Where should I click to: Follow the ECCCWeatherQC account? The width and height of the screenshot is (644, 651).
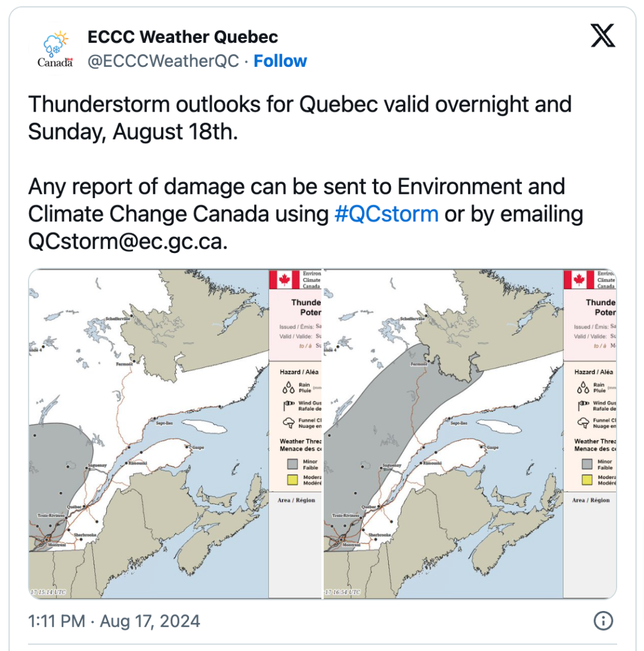point(280,61)
